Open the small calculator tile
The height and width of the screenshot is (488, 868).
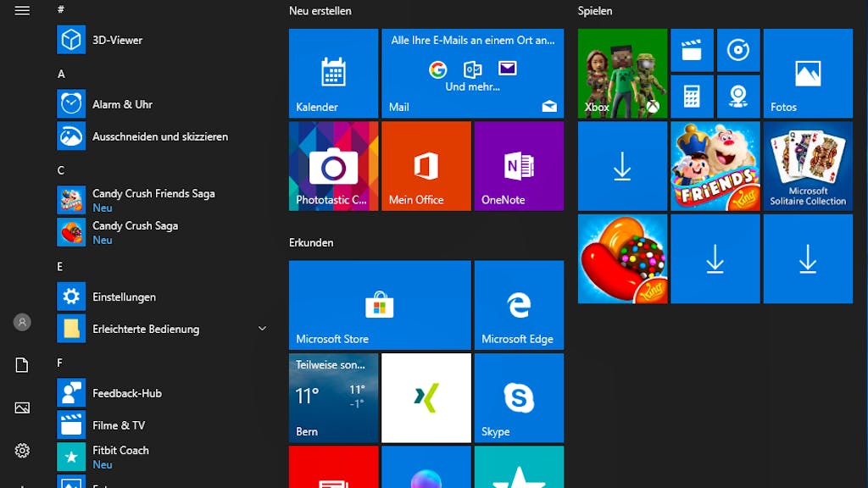[692, 97]
